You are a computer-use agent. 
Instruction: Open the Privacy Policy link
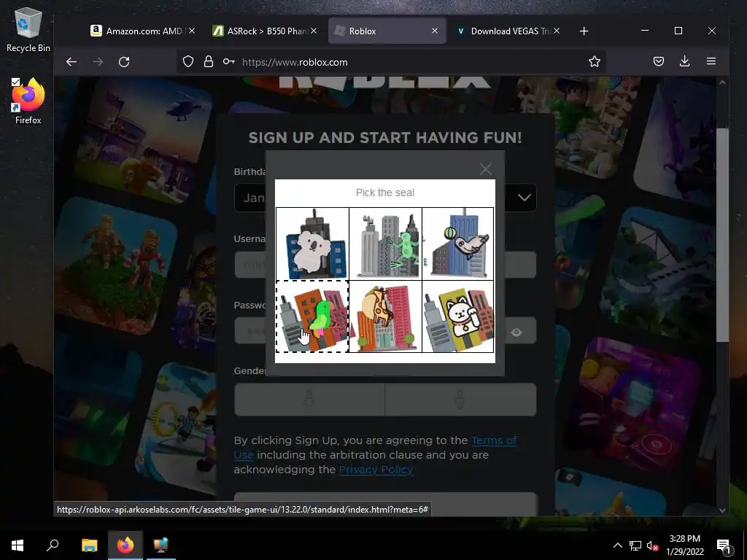pos(376,470)
